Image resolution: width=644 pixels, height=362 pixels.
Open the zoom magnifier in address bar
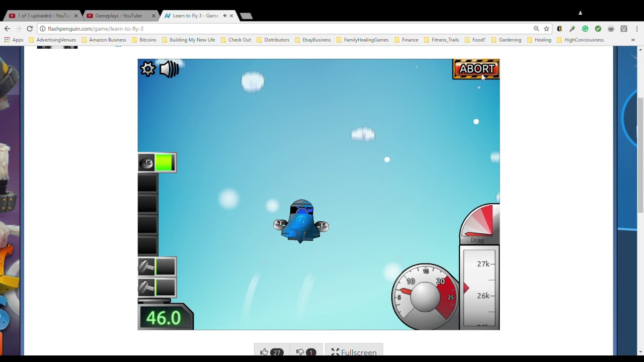click(536, 29)
